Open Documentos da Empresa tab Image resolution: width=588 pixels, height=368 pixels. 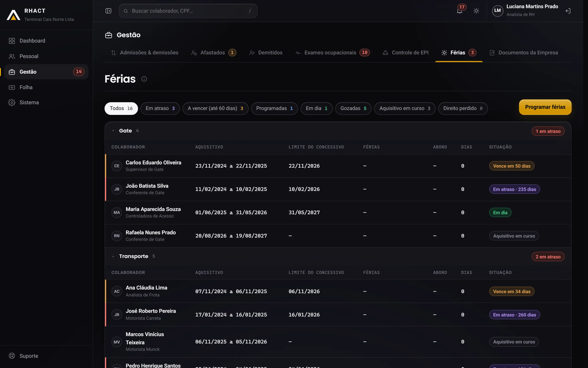(524, 53)
